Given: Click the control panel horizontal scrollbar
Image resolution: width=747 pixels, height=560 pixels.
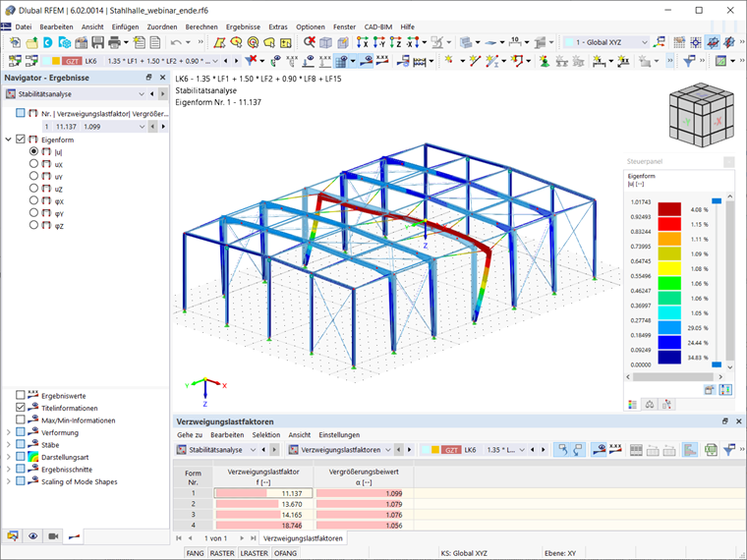Looking at the screenshot, I should (674, 376).
